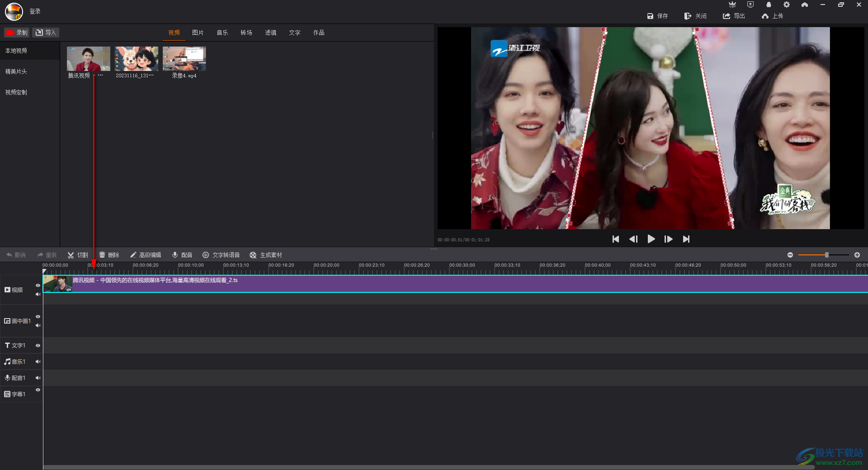Toggle visibility of the 字幕1 track
Screen dimensions: 868x470
coord(38,390)
